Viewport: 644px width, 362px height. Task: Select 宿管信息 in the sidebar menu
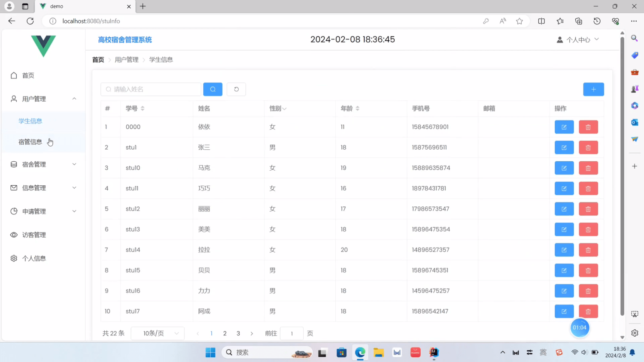point(30,142)
